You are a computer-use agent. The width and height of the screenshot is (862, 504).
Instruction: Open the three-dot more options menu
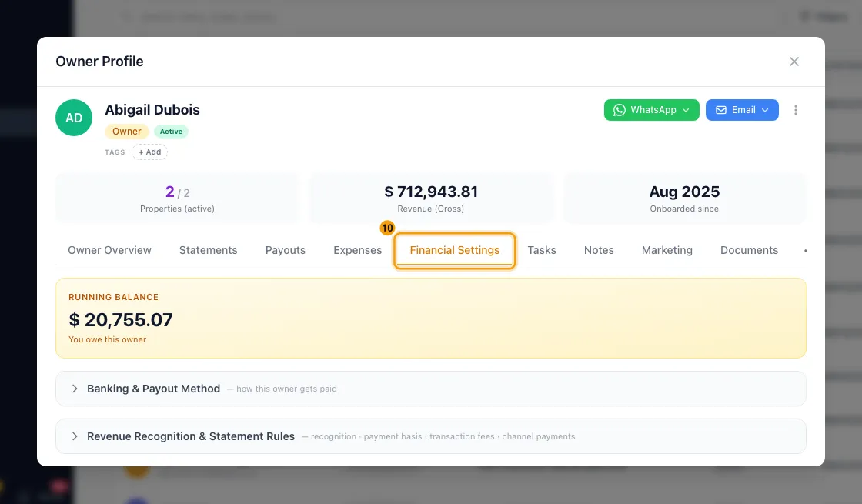pyautogui.click(x=796, y=110)
